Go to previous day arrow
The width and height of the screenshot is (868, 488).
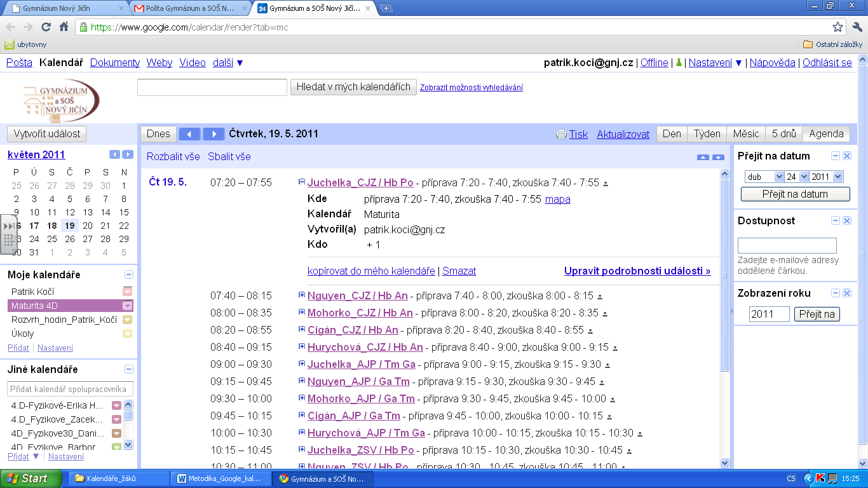(189, 134)
